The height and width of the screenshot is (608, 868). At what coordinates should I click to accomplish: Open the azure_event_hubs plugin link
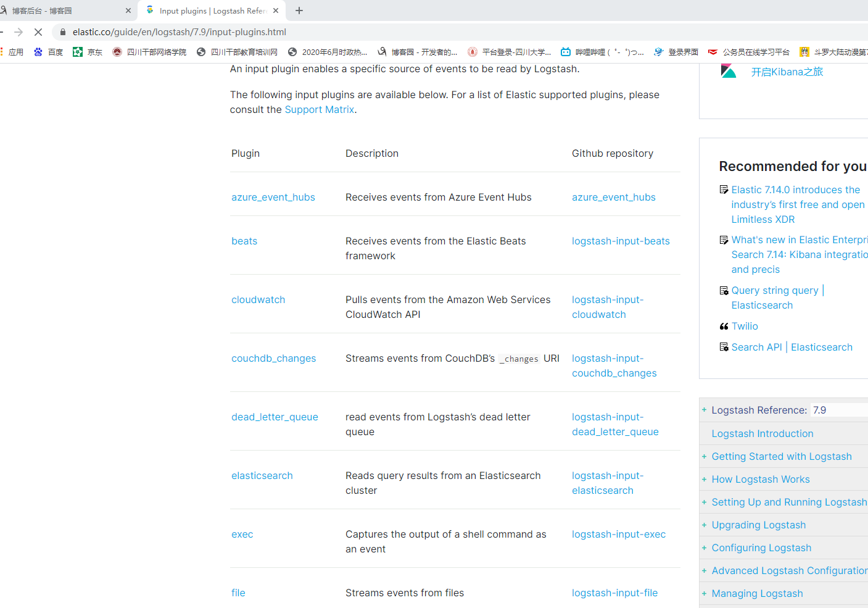click(273, 197)
